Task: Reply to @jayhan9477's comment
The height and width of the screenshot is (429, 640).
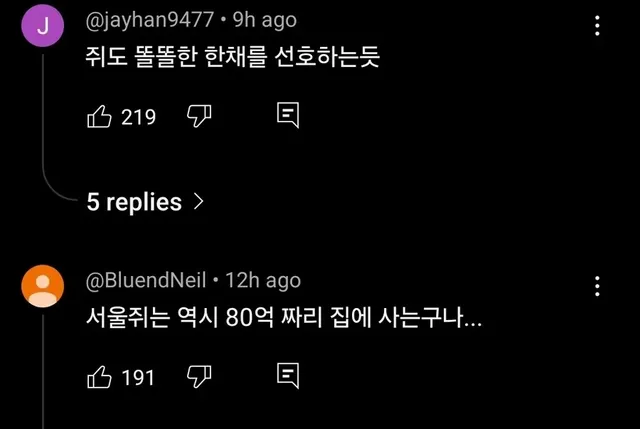Action: click(x=288, y=117)
